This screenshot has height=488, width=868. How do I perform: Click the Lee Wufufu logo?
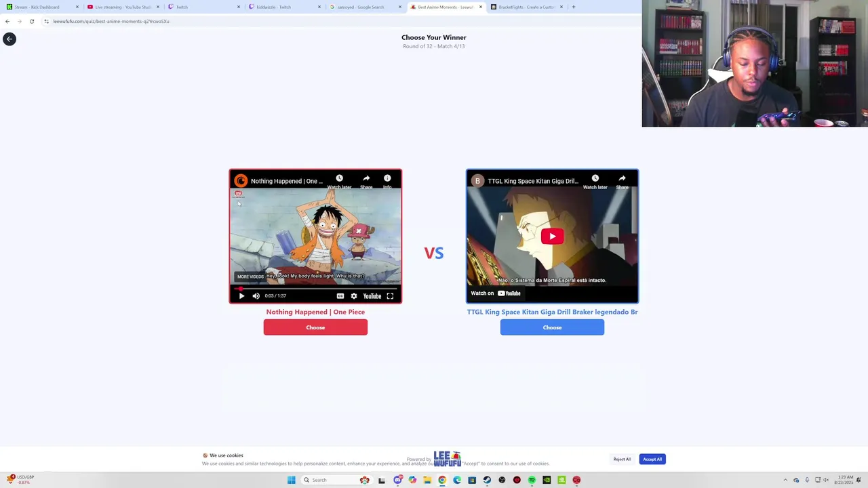coord(447,459)
